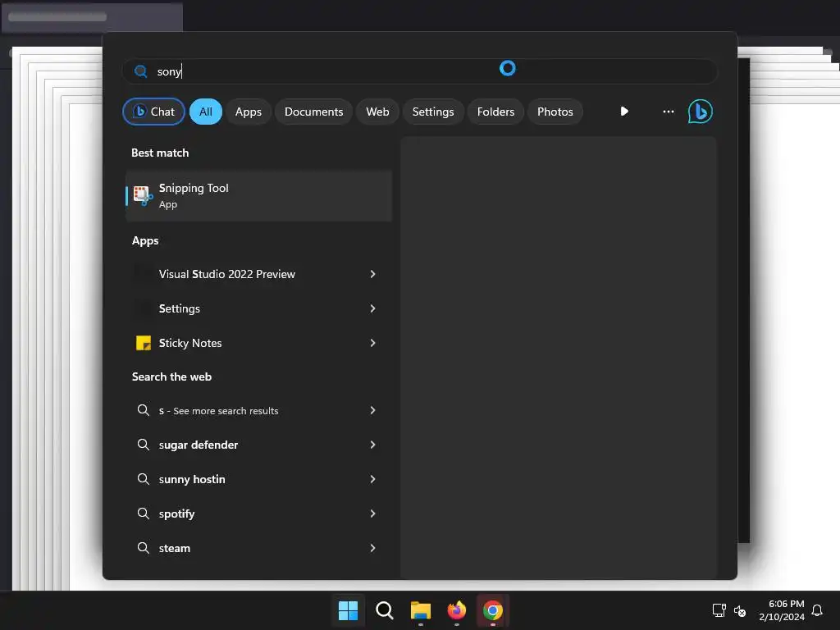Click magnifier icon beside steam
This screenshot has width=840, height=630.
[143, 547]
